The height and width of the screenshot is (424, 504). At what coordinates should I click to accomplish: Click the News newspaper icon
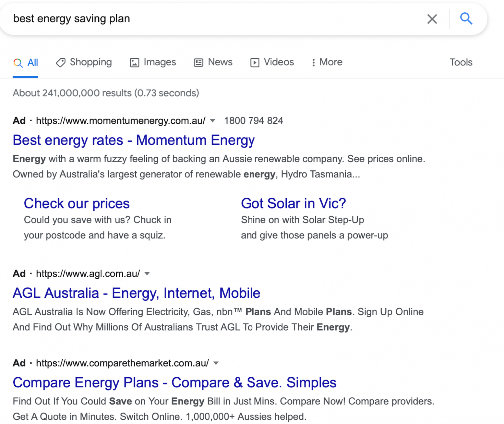pyautogui.click(x=198, y=63)
